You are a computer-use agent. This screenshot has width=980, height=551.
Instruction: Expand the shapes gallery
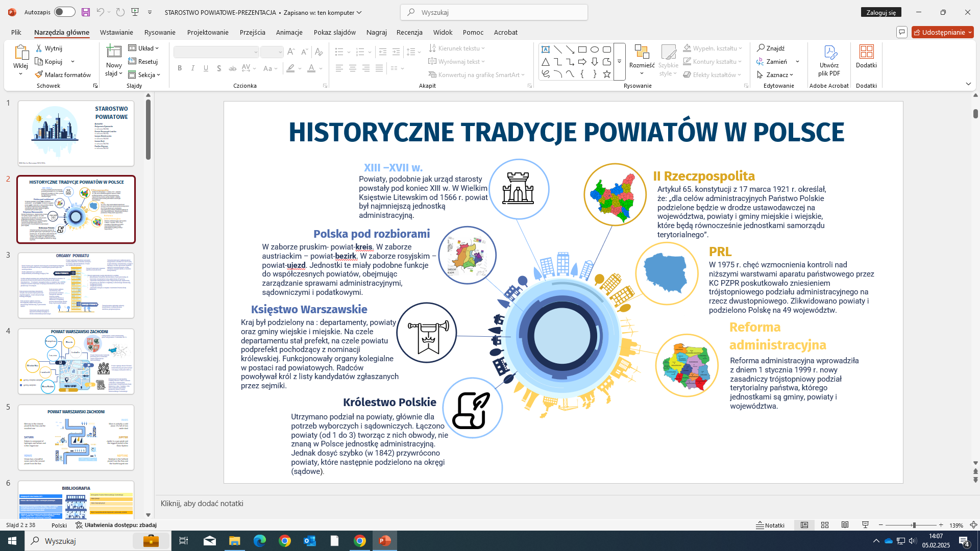click(x=619, y=62)
